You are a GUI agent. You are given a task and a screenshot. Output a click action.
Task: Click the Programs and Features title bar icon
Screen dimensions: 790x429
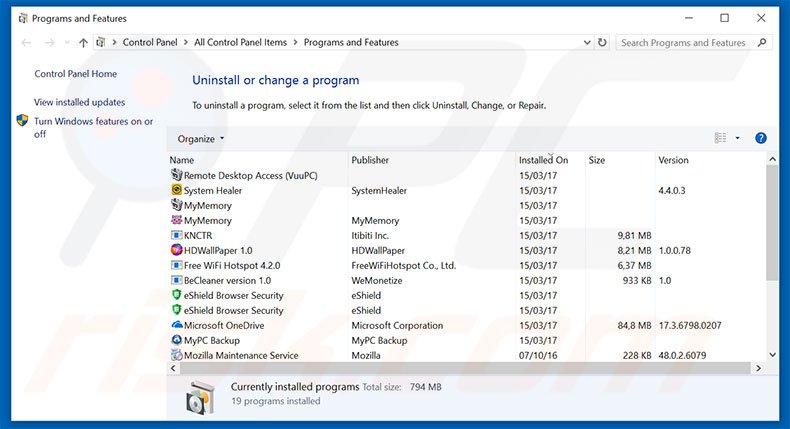[x=23, y=19]
